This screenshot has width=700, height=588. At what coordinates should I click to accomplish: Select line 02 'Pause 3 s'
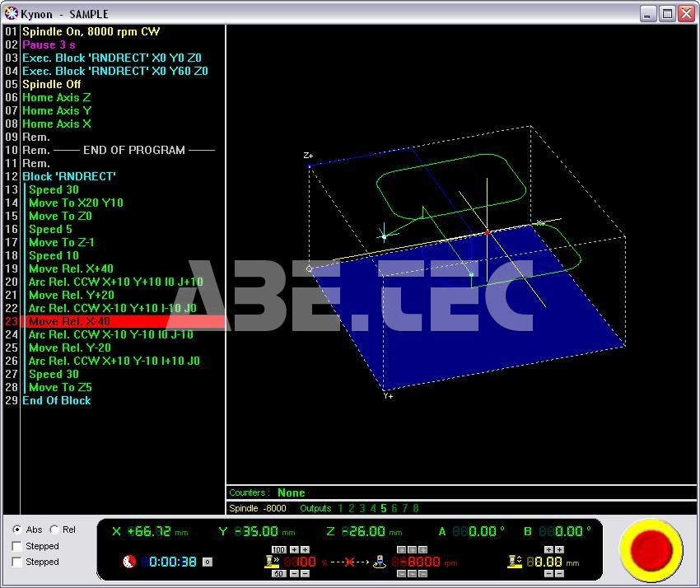tap(49, 44)
